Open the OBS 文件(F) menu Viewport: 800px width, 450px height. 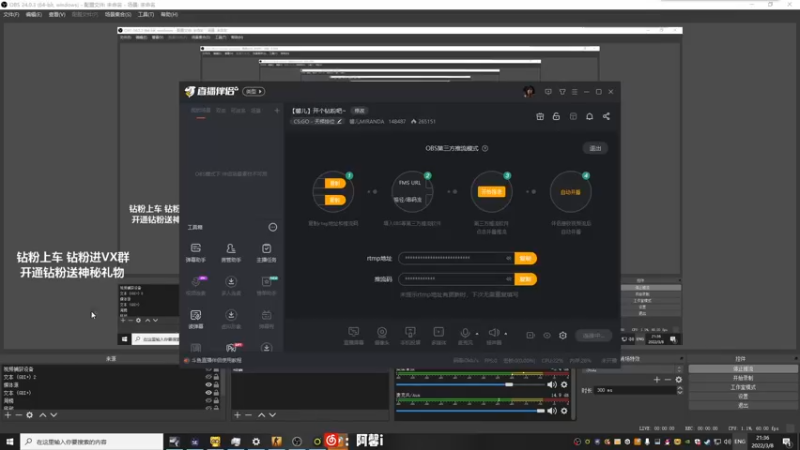(x=11, y=15)
